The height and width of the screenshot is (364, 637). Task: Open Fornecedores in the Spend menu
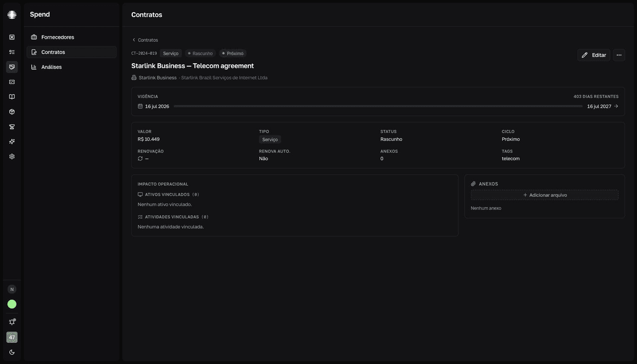point(72,37)
